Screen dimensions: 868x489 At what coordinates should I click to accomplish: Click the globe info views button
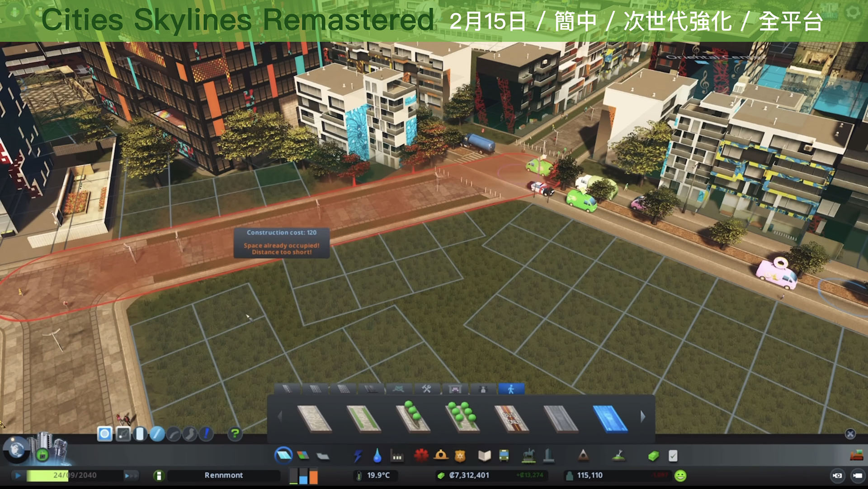click(17, 450)
